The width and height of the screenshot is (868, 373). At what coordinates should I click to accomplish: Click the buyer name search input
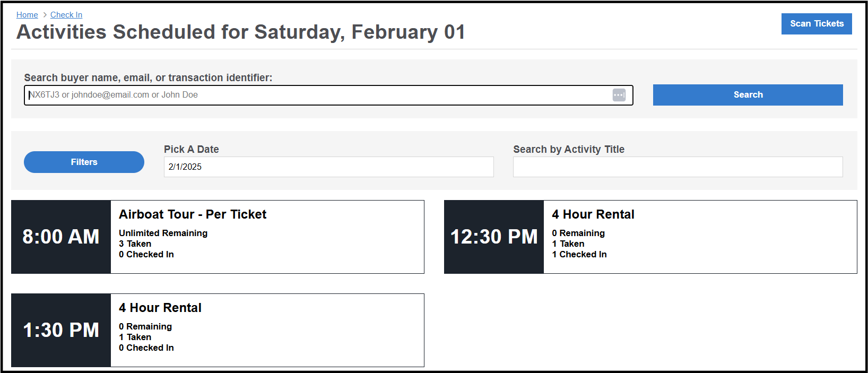coord(318,95)
